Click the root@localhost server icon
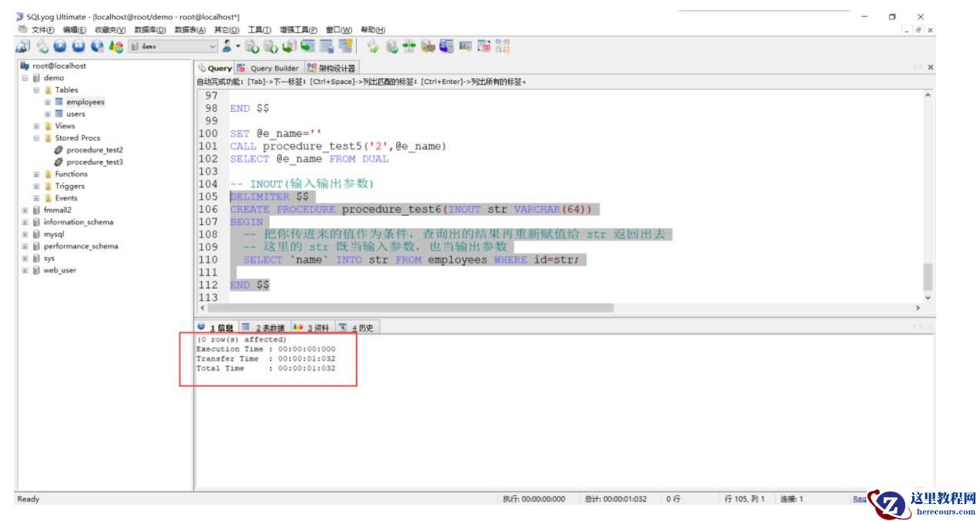Image resolution: width=980 pixels, height=521 pixels. [25, 66]
